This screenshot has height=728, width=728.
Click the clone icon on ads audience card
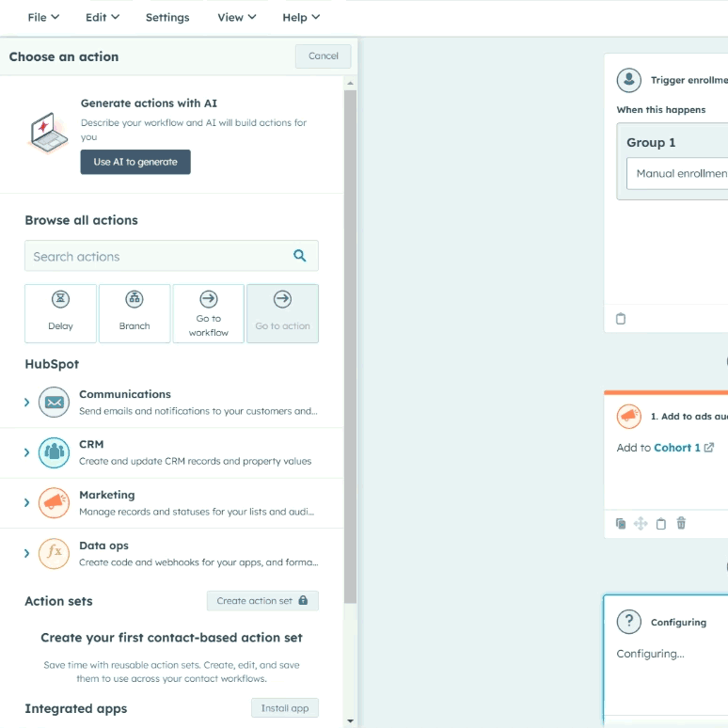coord(620,524)
